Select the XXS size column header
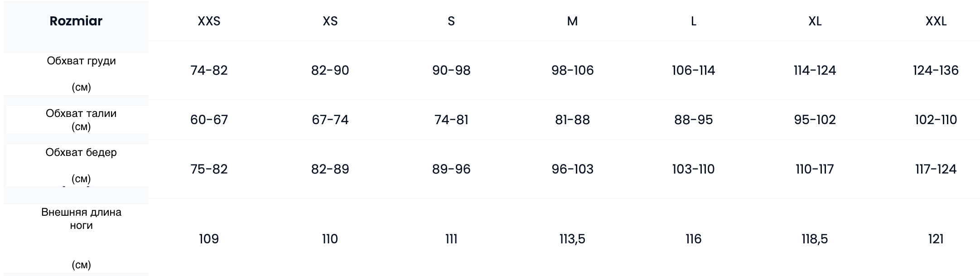 pos(209,21)
